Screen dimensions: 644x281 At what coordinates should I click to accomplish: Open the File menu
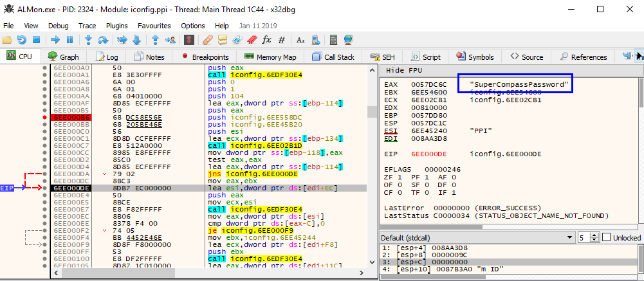(x=8, y=26)
